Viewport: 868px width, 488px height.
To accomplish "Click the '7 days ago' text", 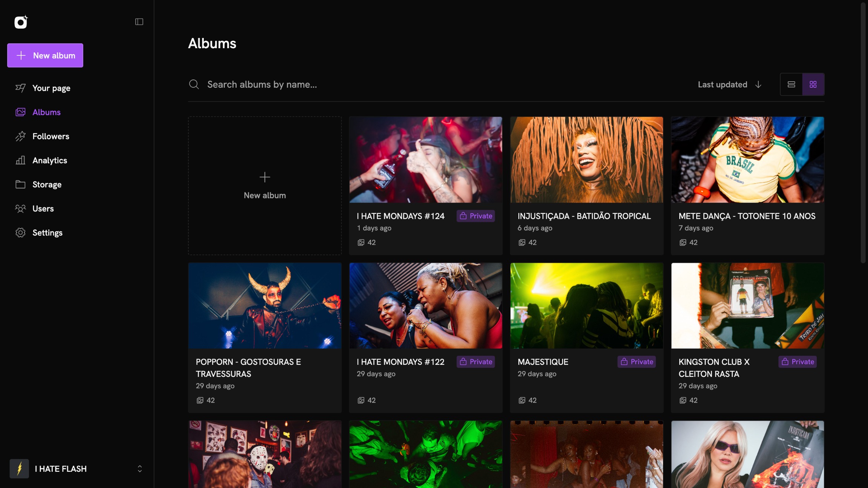I will pos(696,228).
